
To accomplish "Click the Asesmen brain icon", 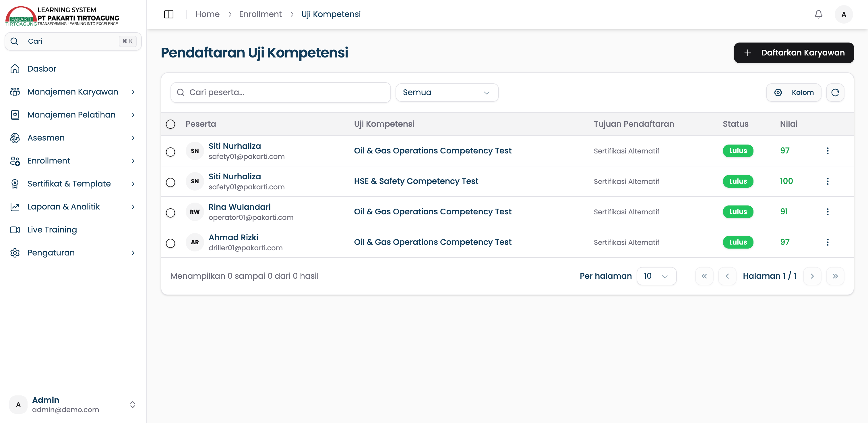I will click(15, 138).
